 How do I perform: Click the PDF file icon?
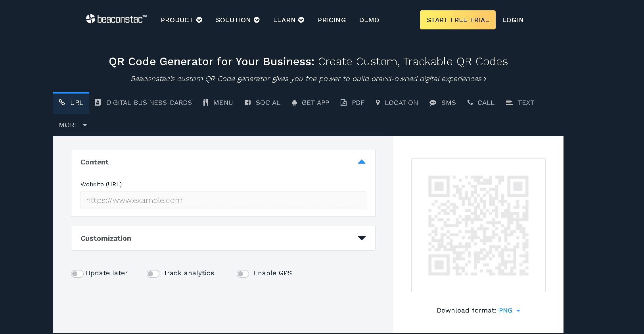click(343, 102)
